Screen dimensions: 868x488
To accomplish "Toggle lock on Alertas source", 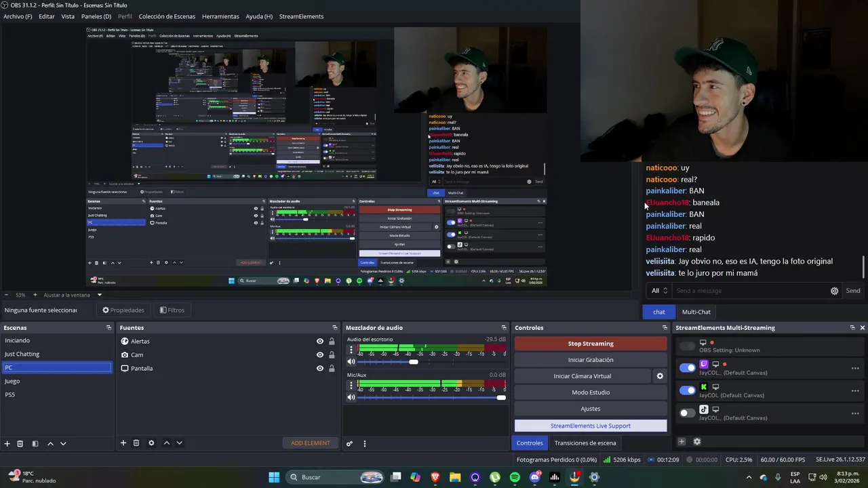I will [x=332, y=342].
